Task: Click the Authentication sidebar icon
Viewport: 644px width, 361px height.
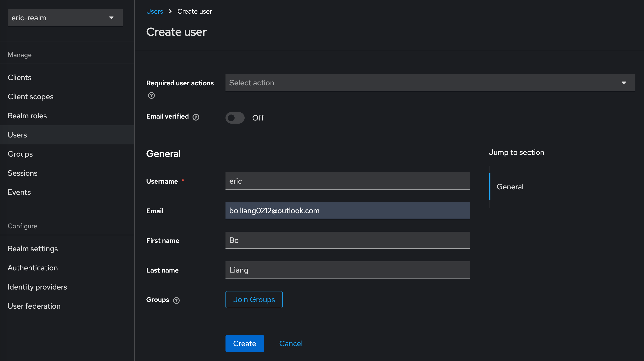Action: point(33,268)
